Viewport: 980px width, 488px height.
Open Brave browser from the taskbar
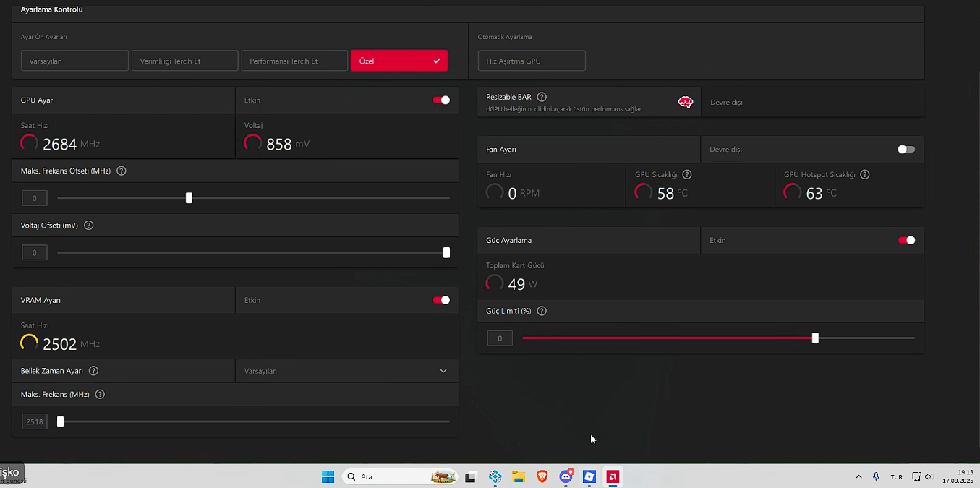click(x=542, y=476)
